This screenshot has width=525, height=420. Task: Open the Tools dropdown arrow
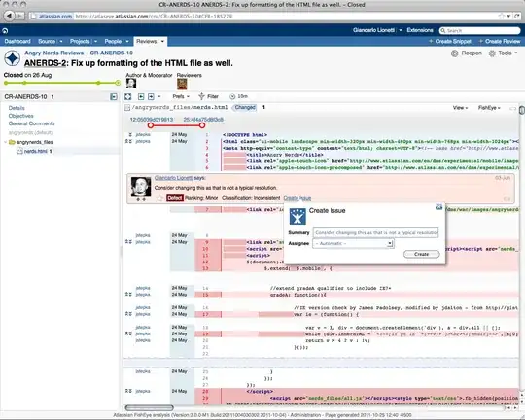pyautogui.click(x=516, y=52)
